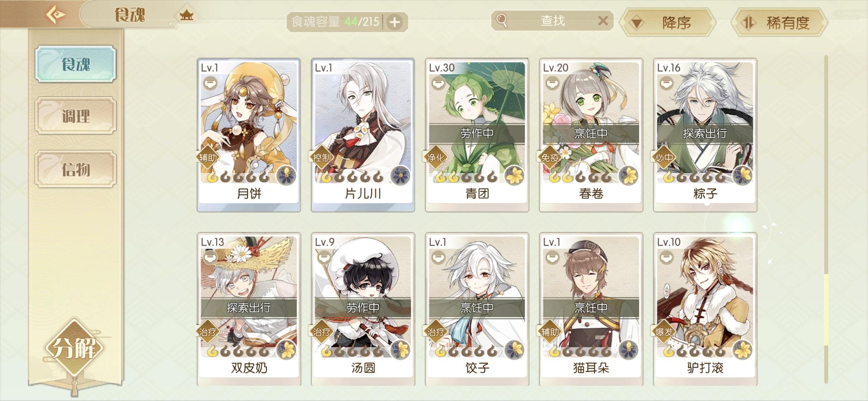Click the flower emblem on 片儿川 card
The width and height of the screenshot is (868, 401).
(400, 175)
